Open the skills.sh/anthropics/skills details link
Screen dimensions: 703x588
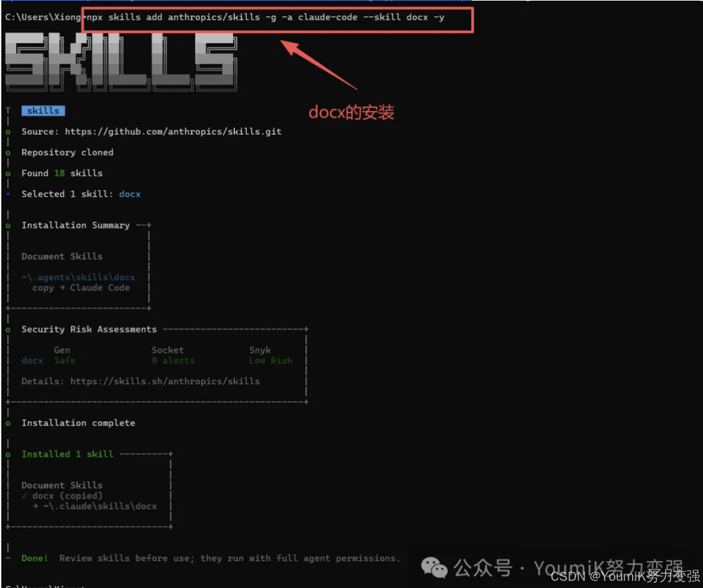click(x=165, y=381)
